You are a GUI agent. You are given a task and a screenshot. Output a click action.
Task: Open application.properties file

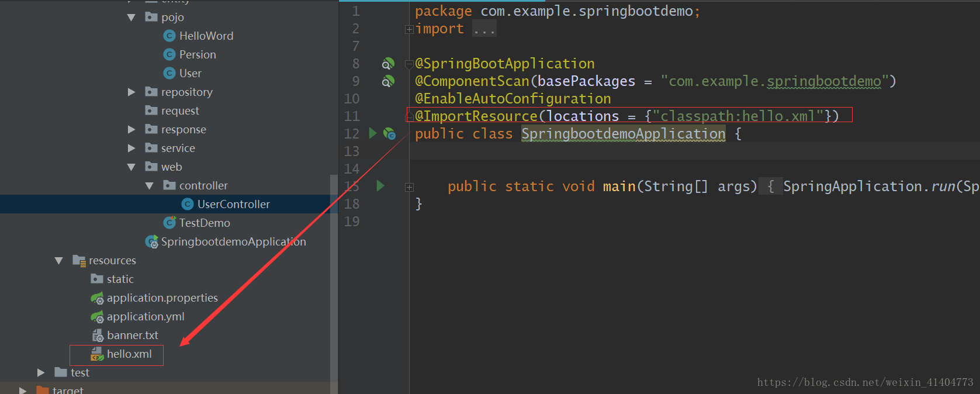[162, 298]
